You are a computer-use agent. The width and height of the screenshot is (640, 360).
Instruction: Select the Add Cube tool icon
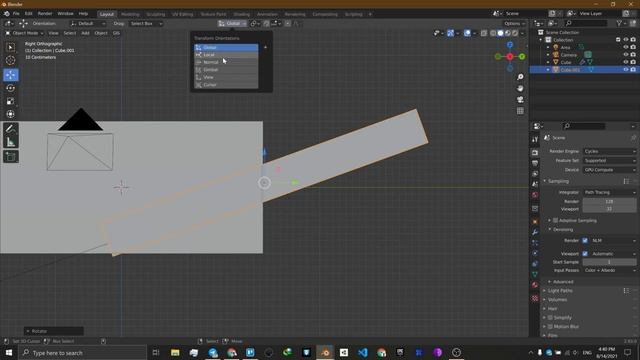[11, 157]
